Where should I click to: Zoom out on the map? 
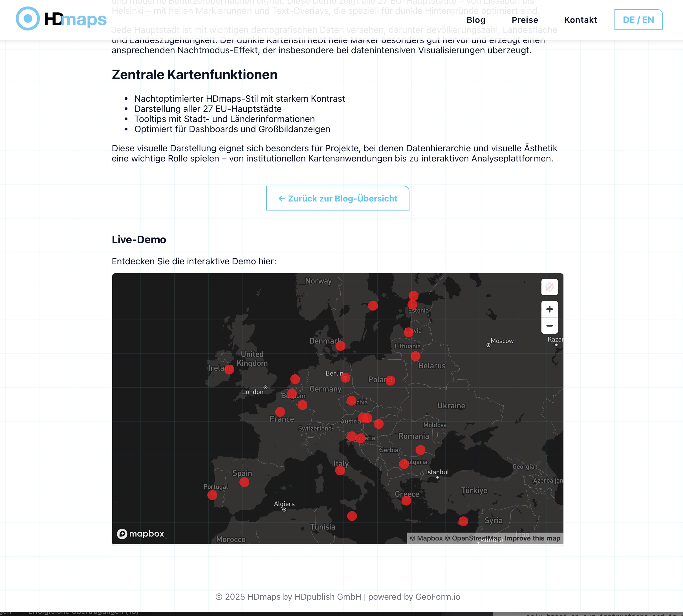pyautogui.click(x=549, y=325)
